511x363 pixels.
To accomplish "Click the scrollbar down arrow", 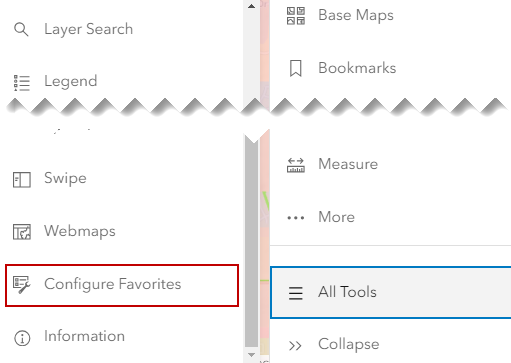I will (252, 355).
